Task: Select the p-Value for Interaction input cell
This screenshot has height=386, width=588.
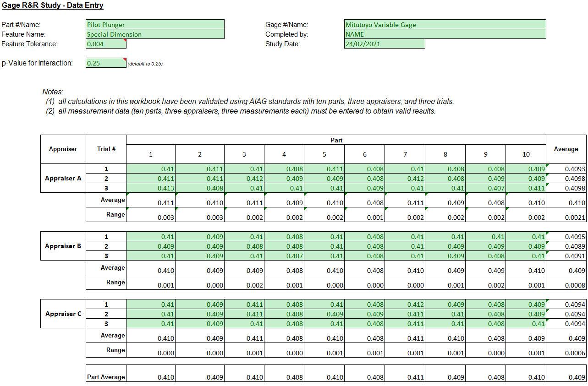Action: (x=105, y=63)
